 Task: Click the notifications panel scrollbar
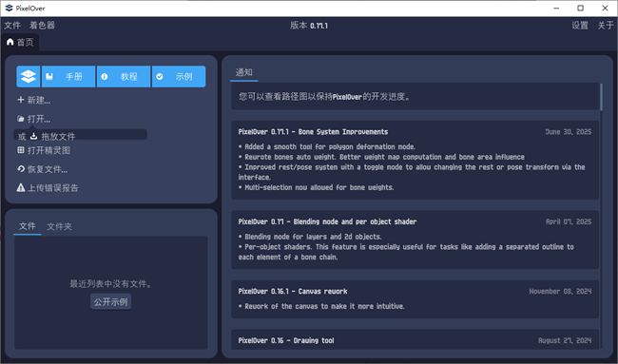click(601, 97)
